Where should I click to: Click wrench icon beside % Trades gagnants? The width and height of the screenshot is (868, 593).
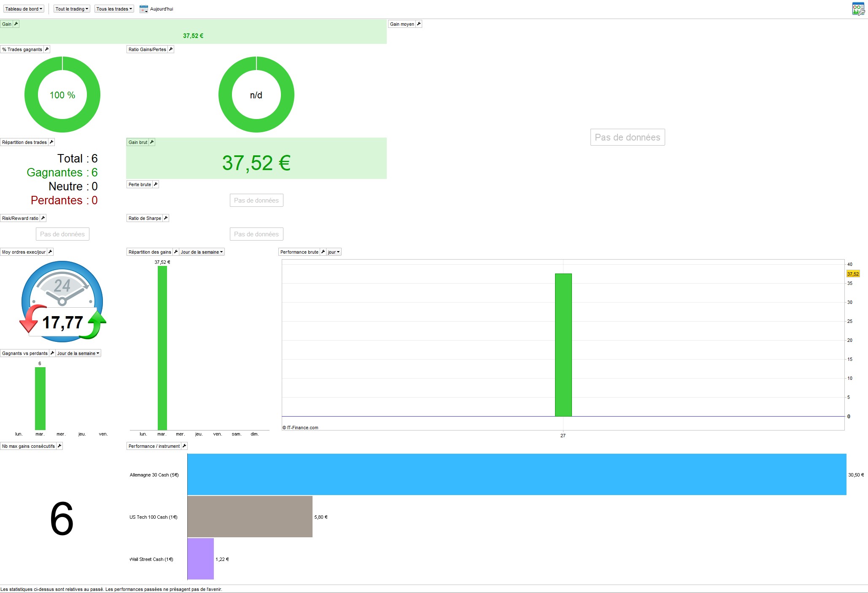tap(47, 49)
